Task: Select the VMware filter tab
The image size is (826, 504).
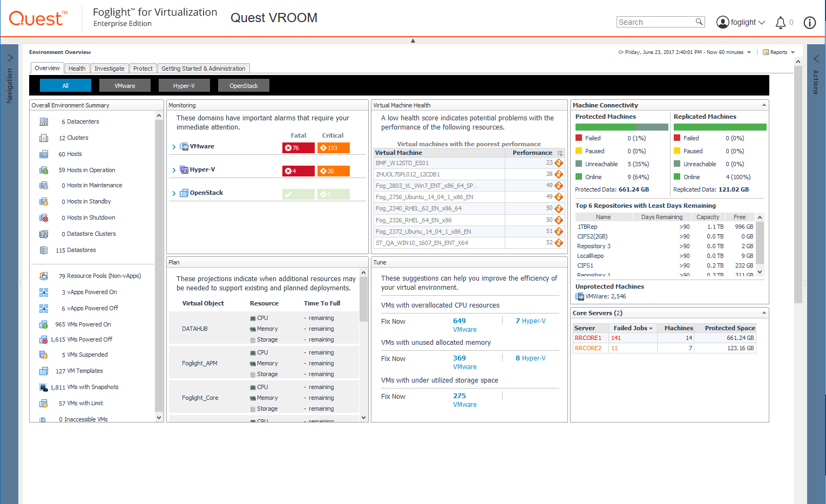Action: tap(125, 85)
